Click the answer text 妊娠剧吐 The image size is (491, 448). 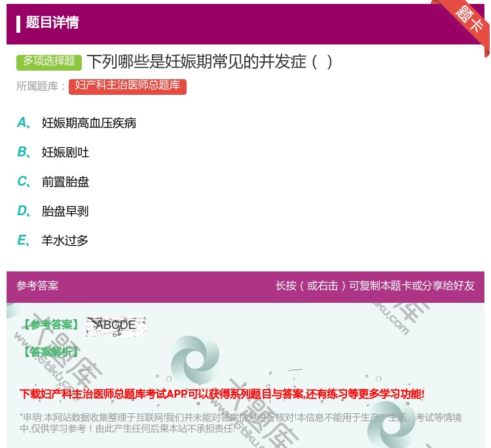click(x=65, y=152)
